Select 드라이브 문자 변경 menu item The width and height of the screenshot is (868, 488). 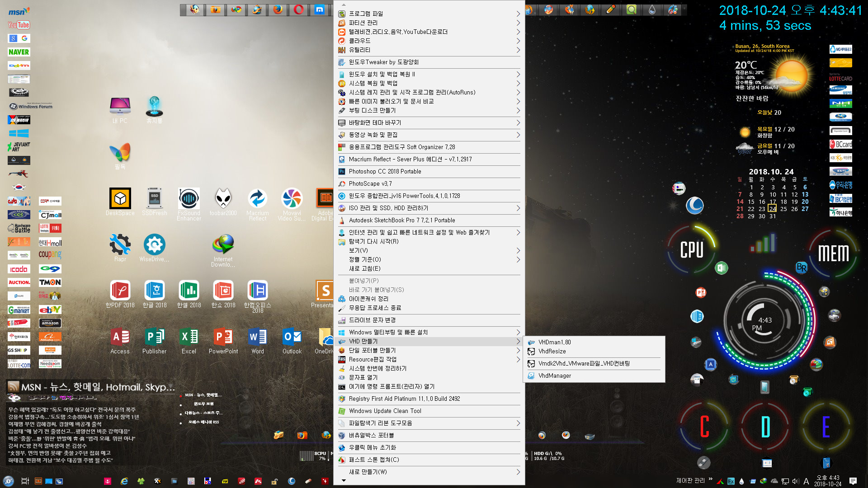coord(429,320)
